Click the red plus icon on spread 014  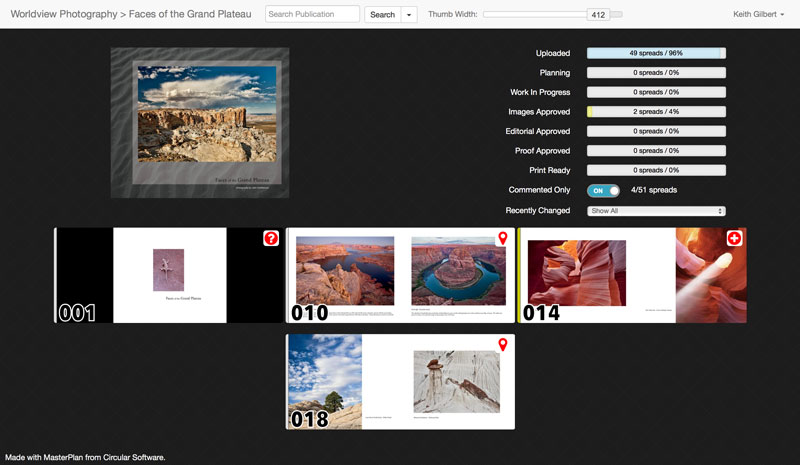pos(734,239)
